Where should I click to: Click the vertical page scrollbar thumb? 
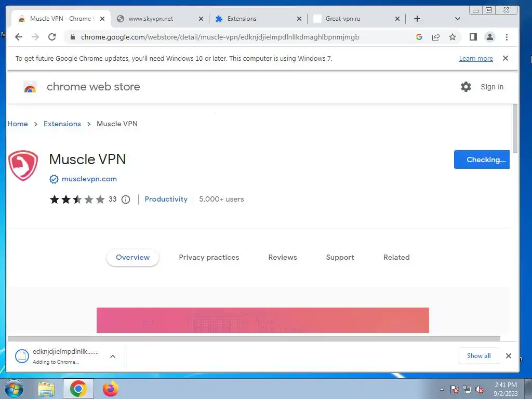coord(515,128)
